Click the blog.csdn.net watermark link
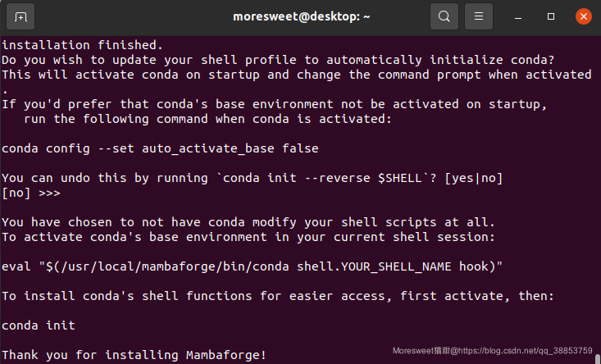This screenshot has width=601, height=364. (x=493, y=351)
